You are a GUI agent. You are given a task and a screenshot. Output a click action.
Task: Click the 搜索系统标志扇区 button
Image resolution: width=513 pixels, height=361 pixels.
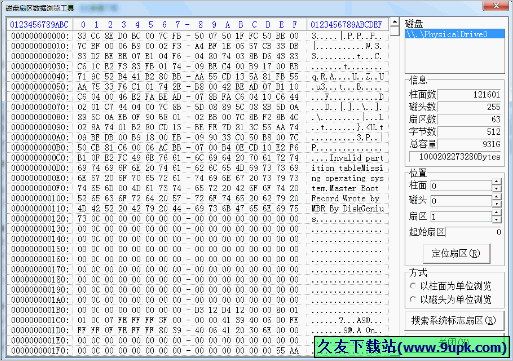pyautogui.click(x=454, y=320)
